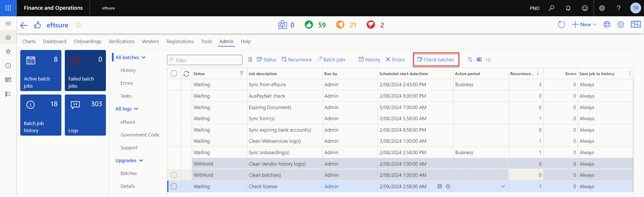This screenshot has width=644, height=197.
Task: Click the back arrow
Action: pyautogui.click(x=24, y=25)
